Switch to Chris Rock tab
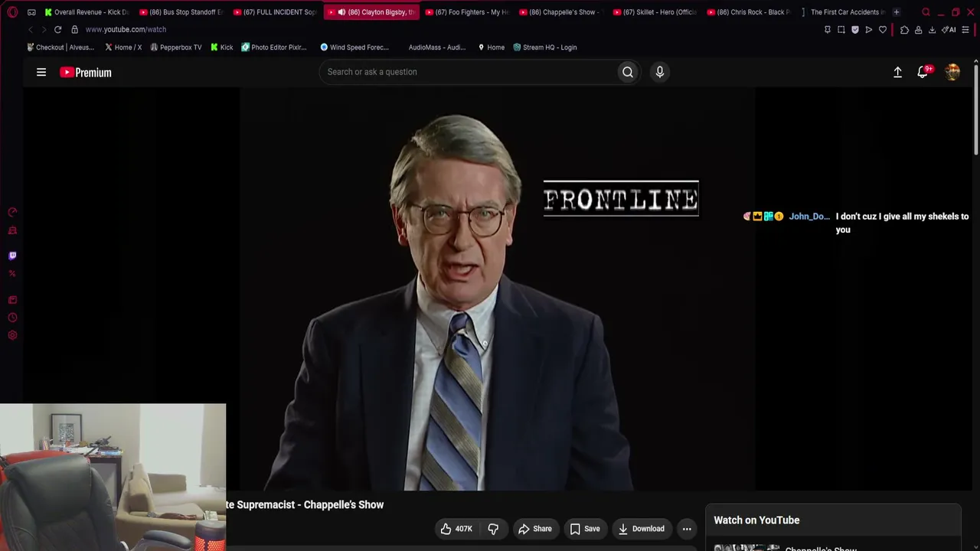The height and width of the screenshot is (551, 980). 749,12
